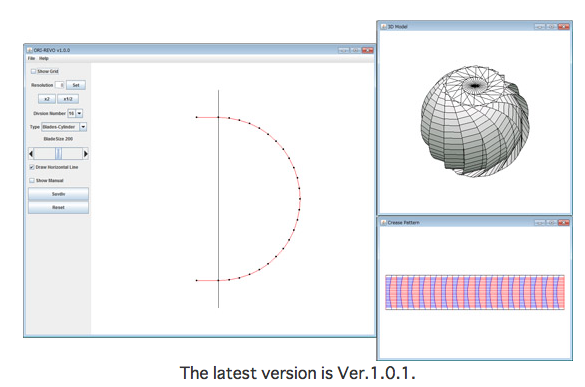The image size is (585, 387).
Task: Click the Reset button
Action: [58, 207]
